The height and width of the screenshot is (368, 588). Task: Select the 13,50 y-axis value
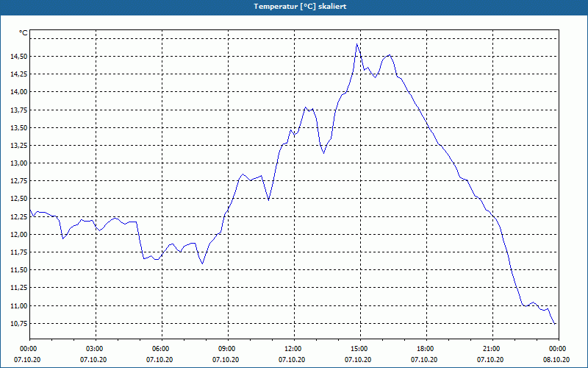(x=19, y=127)
